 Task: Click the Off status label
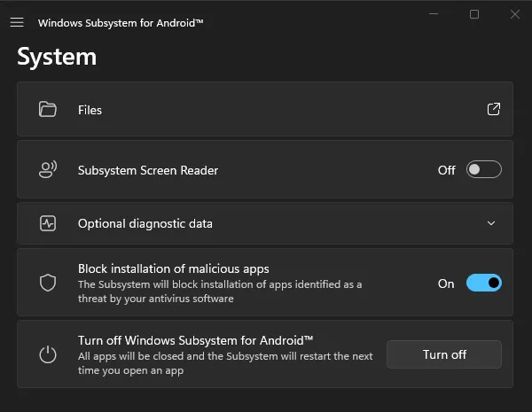[447, 170]
